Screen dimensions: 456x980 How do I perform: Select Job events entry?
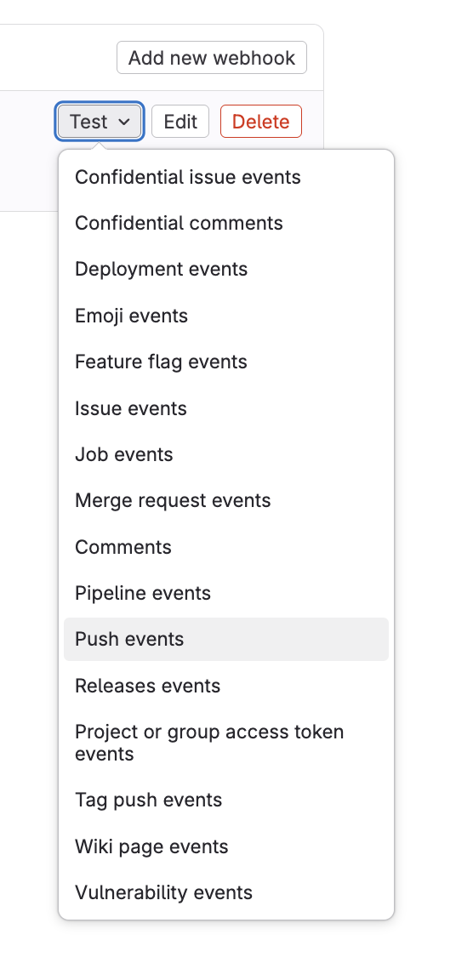pos(226,454)
